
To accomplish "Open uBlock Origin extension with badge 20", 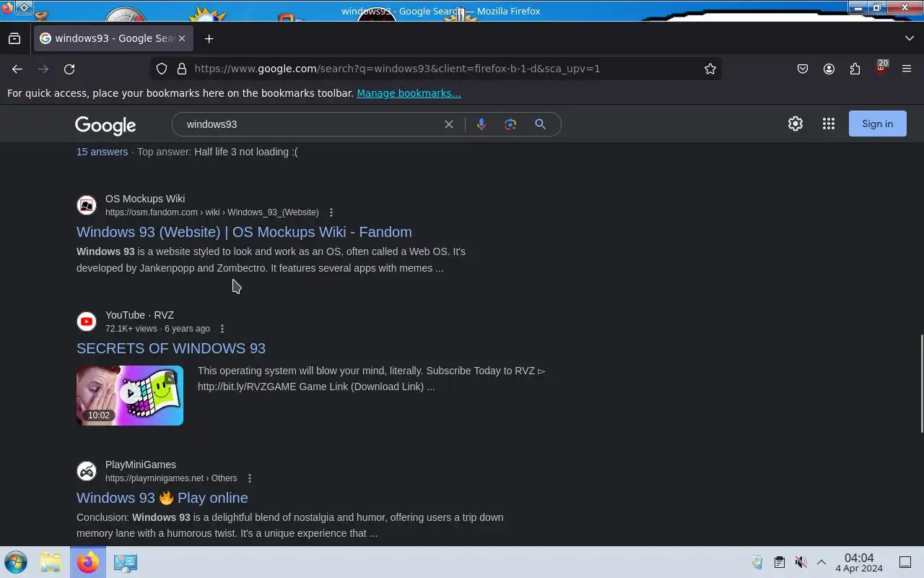I will [x=881, y=68].
